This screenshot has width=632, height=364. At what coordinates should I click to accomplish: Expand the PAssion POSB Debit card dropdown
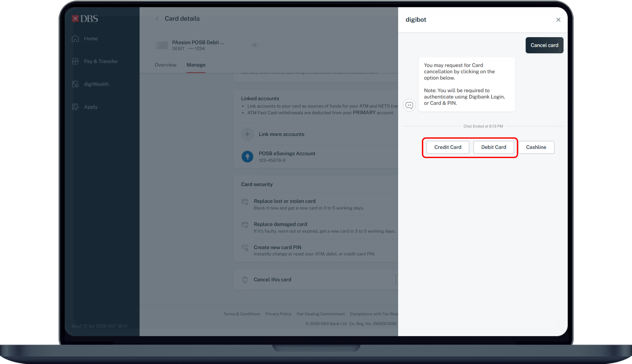point(254,45)
